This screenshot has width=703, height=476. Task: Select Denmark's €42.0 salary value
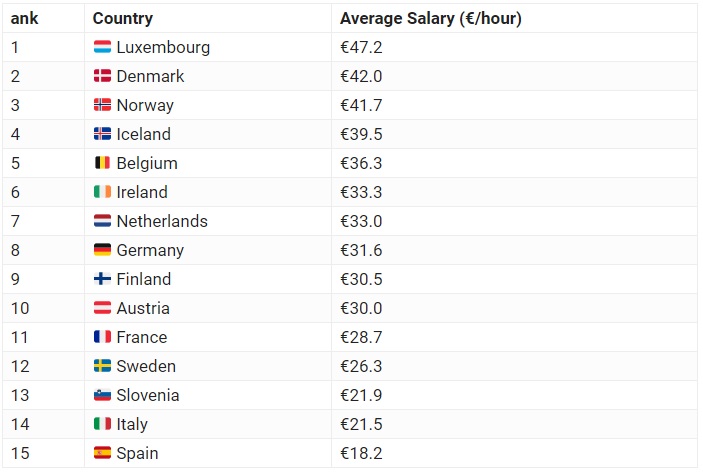click(x=362, y=76)
